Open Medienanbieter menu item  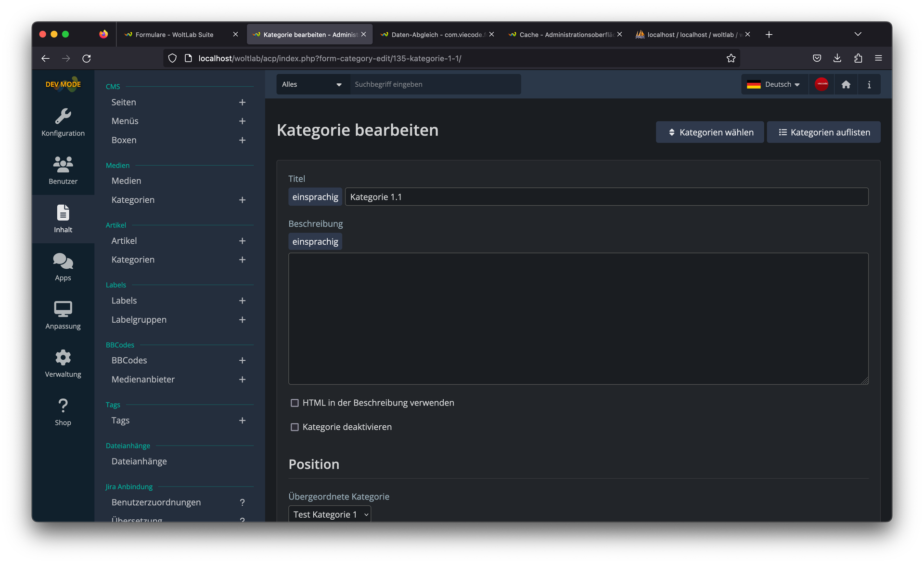[x=143, y=380]
